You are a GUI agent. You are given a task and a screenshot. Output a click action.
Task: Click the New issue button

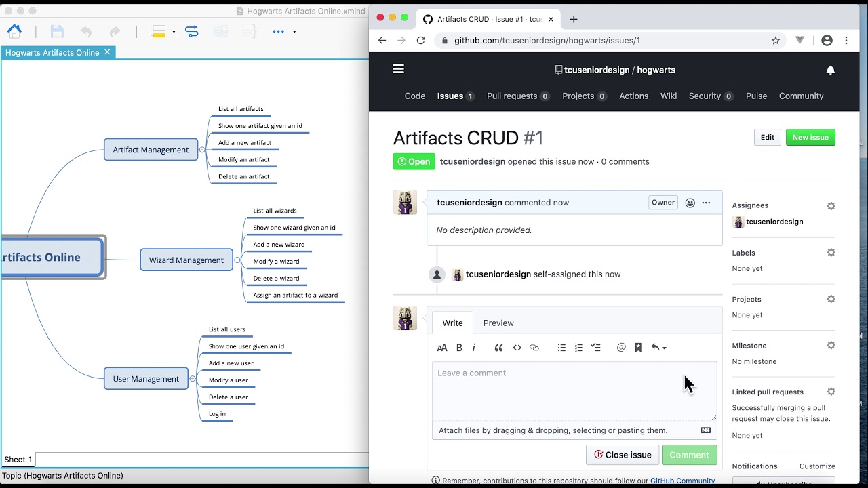point(810,138)
